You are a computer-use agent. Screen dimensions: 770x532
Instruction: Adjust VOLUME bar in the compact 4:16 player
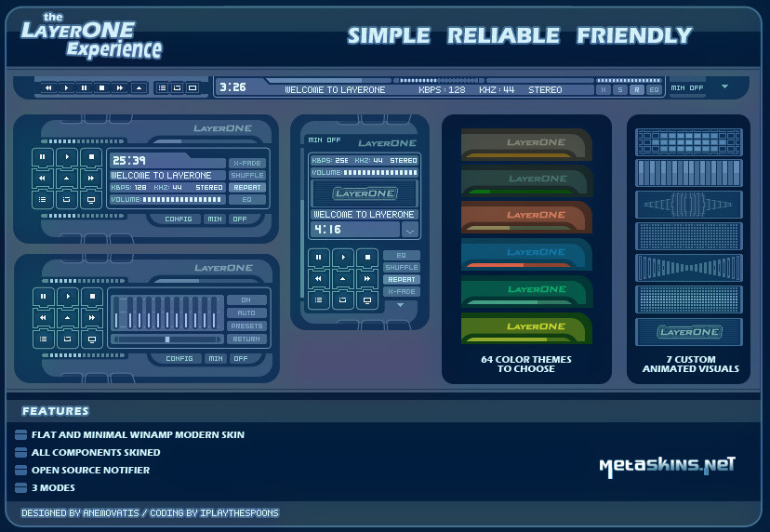(379, 173)
